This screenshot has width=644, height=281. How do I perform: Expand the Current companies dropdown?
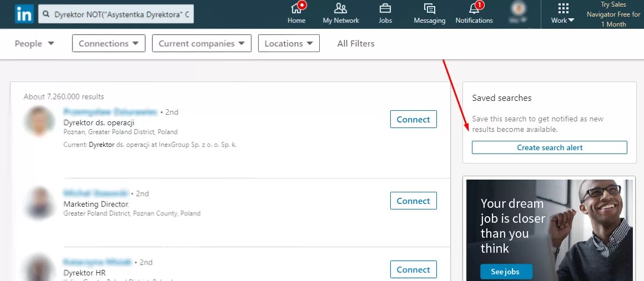[202, 43]
